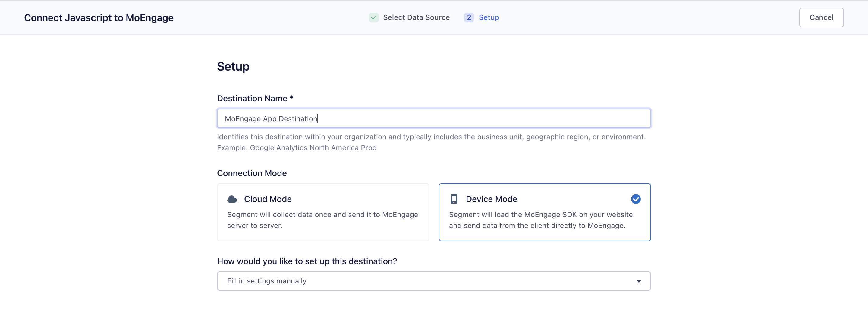Open the 'Fill in settings manually' dropdown
Viewport: 868px width, 319px height.
click(433, 281)
